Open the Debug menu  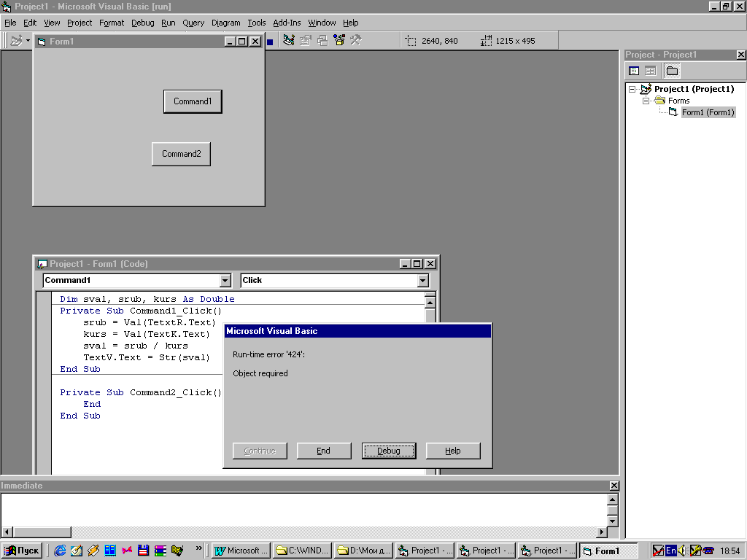[142, 23]
